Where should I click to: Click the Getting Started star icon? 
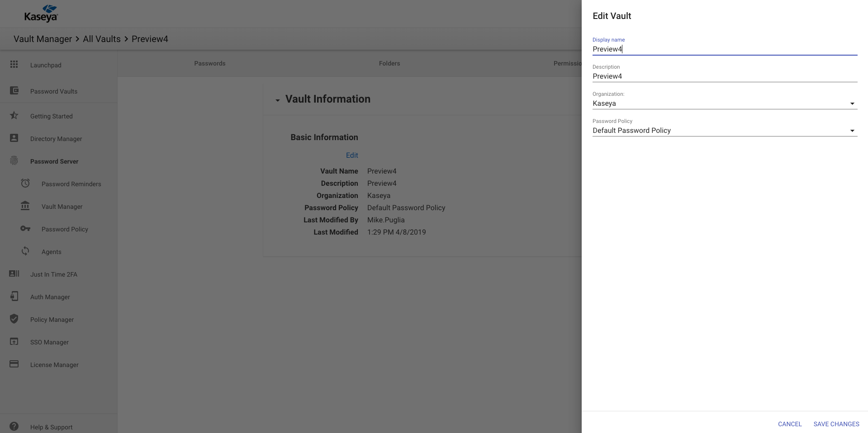coord(14,116)
